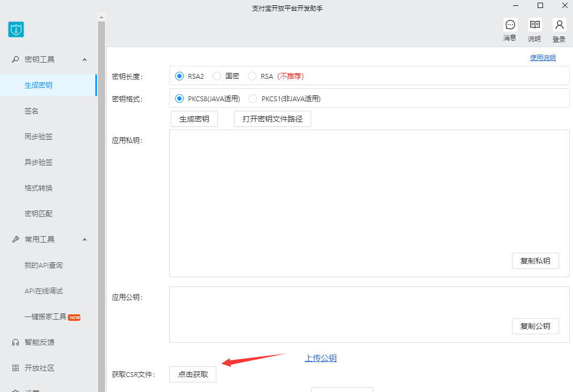573x392 pixels.
Task: Open the 使用说明 link
Action: pyautogui.click(x=542, y=57)
